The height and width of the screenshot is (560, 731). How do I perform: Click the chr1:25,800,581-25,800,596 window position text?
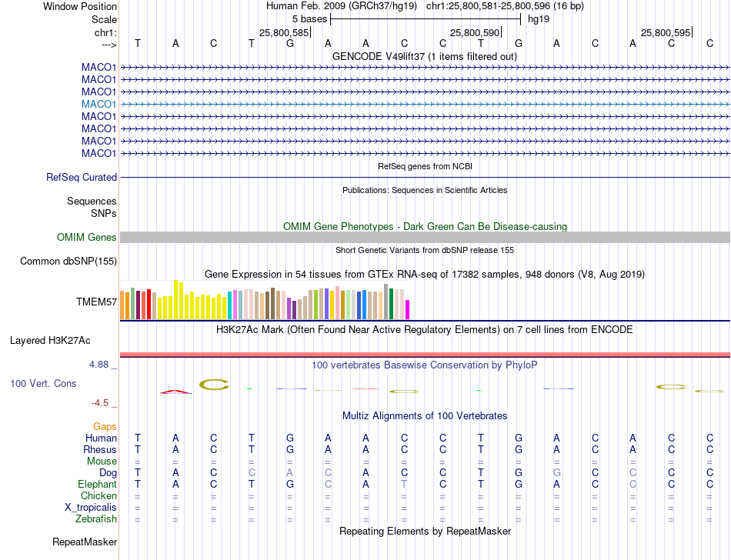coord(505,6)
